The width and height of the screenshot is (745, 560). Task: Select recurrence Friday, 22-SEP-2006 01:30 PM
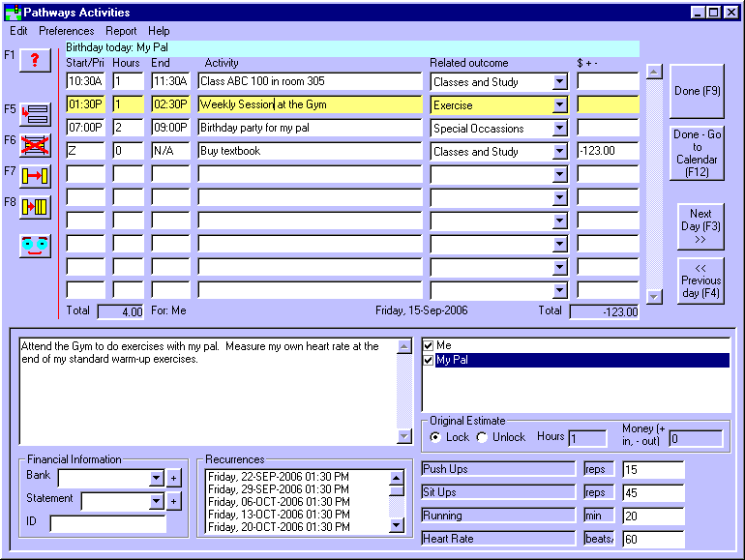pyautogui.click(x=279, y=477)
